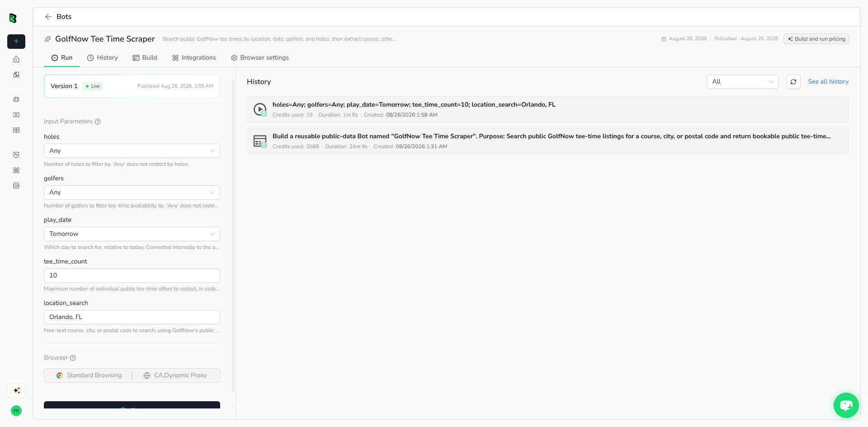
Task: Open the Build a reusable public-data Bot row
Action: click(547, 141)
